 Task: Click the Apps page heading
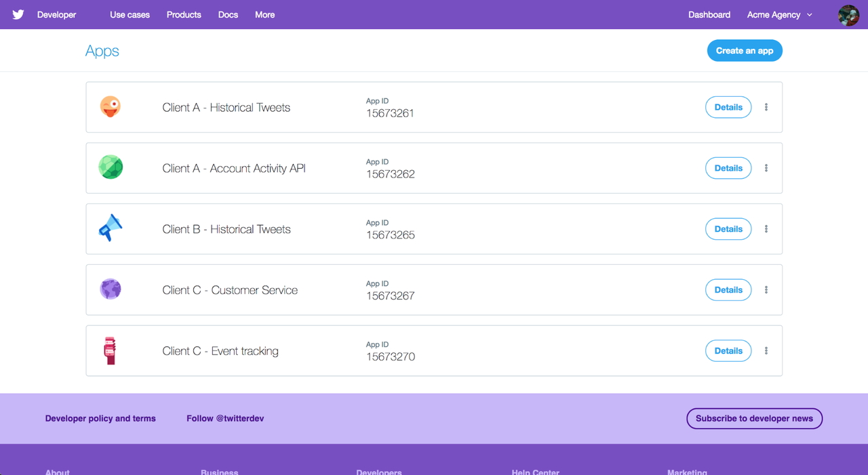click(x=102, y=51)
